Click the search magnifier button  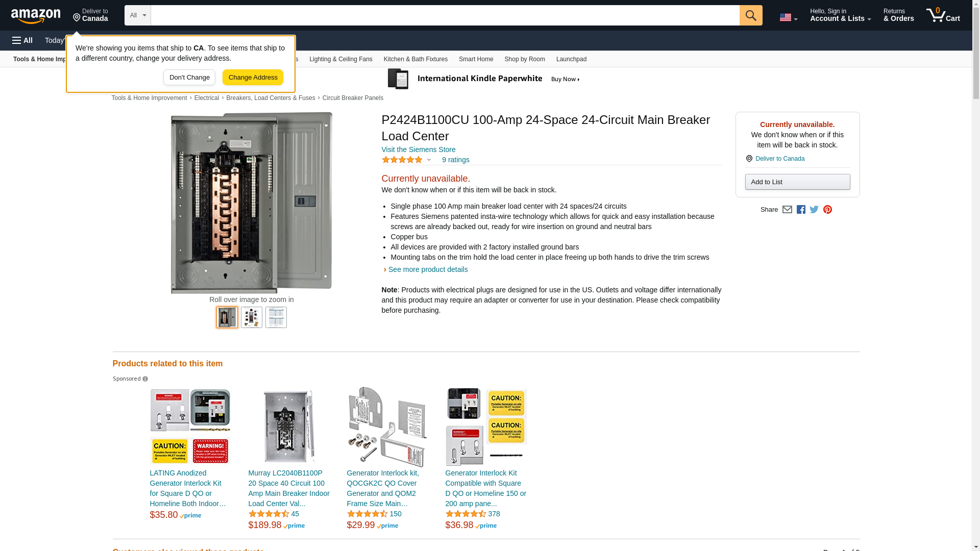(750, 15)
